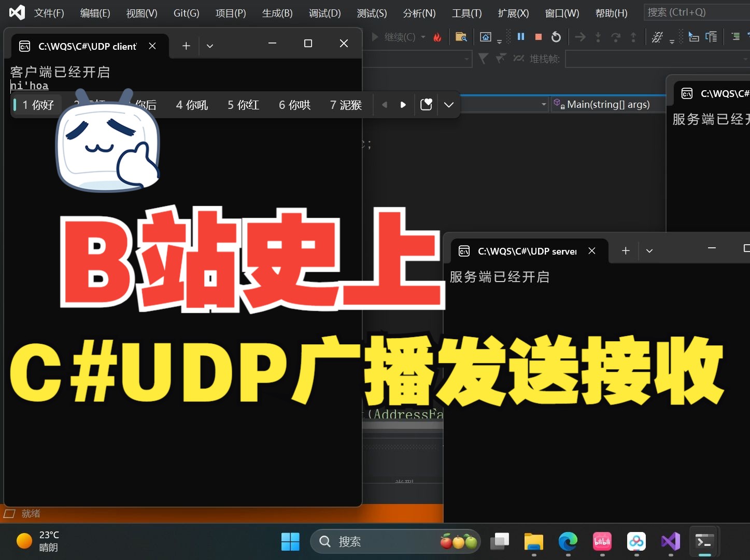Open the thread combo box dropdown
750x560 pixels.
(466, 59)
